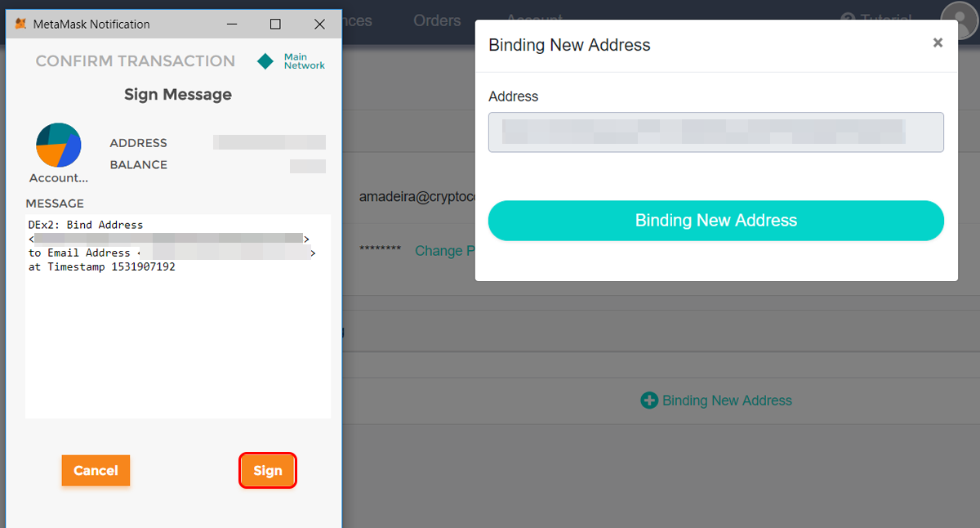Click the Account... name under the identicon
This screenshot has width=980, height=528.
(x=58, y=178)
